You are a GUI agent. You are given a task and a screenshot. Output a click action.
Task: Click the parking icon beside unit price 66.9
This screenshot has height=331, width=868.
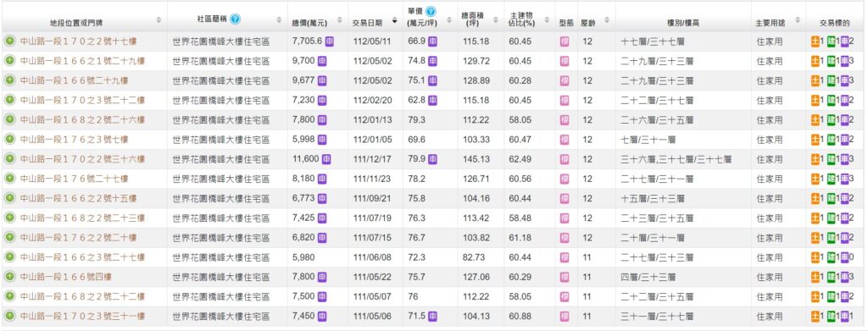(x=433, y=41)
